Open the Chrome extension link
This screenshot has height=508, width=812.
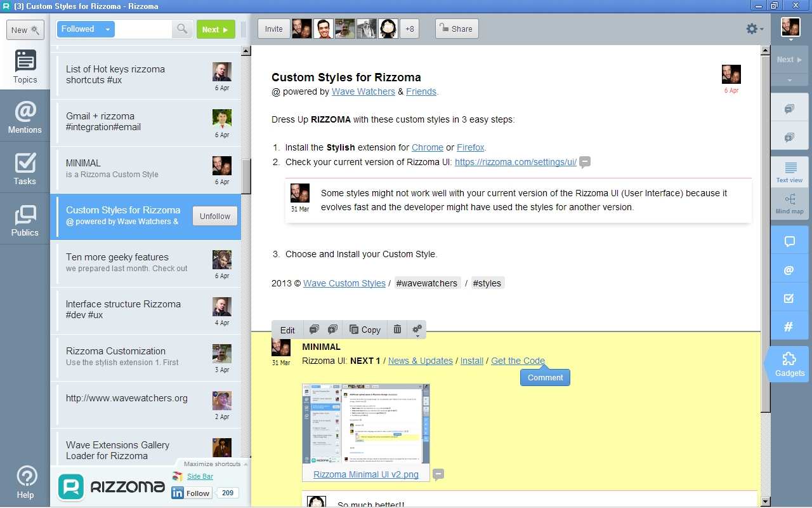(x=428, y=147)
